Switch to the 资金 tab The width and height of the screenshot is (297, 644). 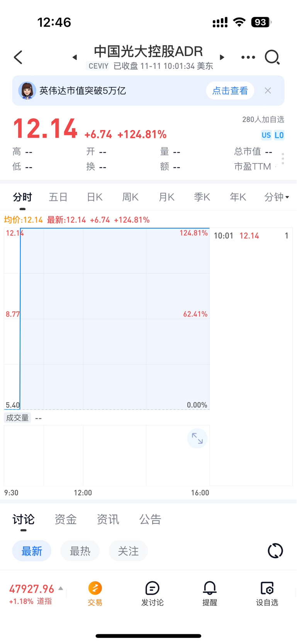coord(66,519)
